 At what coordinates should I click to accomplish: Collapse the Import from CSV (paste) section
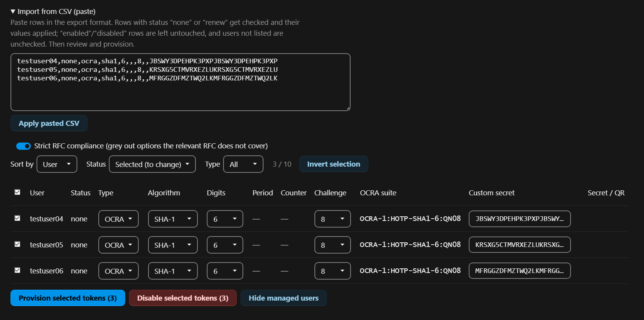53,12
